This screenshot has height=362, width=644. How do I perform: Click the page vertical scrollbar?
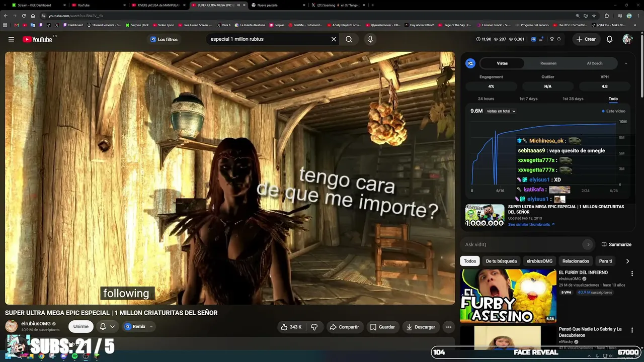(641, 65)
